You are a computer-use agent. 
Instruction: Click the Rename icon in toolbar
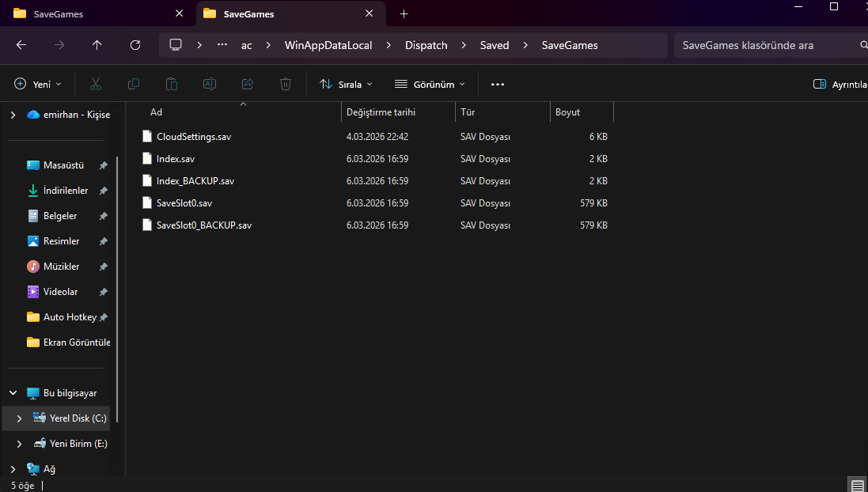(x=210, y=84)
